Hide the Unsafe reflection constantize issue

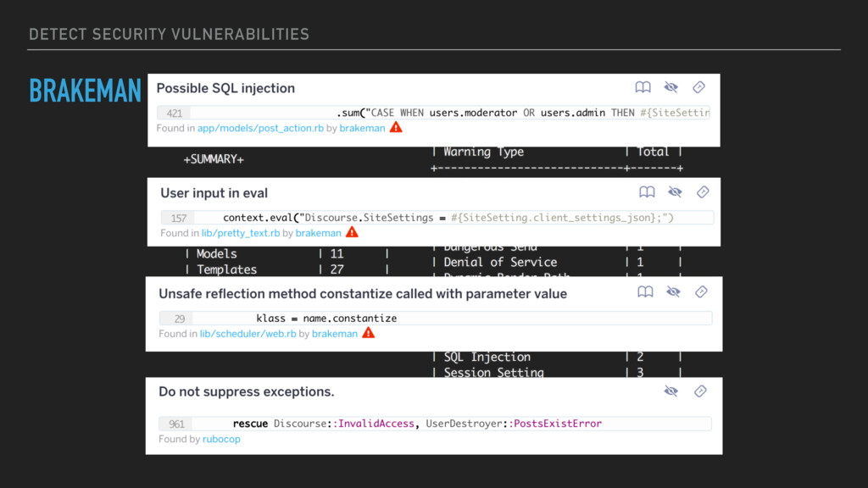(673, 291)
